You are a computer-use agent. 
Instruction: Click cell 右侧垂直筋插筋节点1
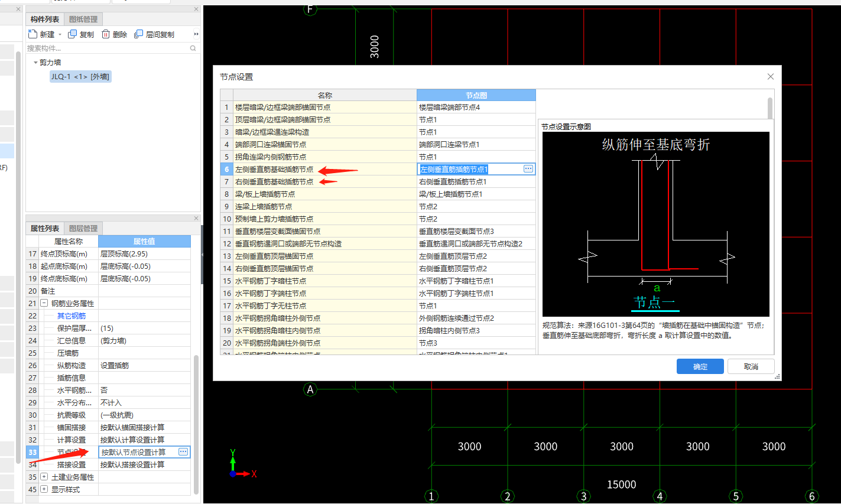(x=476, y=182)
